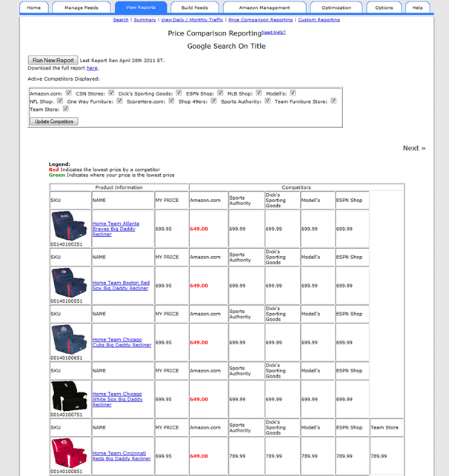Toggle the CSN Stores checkbox

pyautogui.click(x=111, y=93)
